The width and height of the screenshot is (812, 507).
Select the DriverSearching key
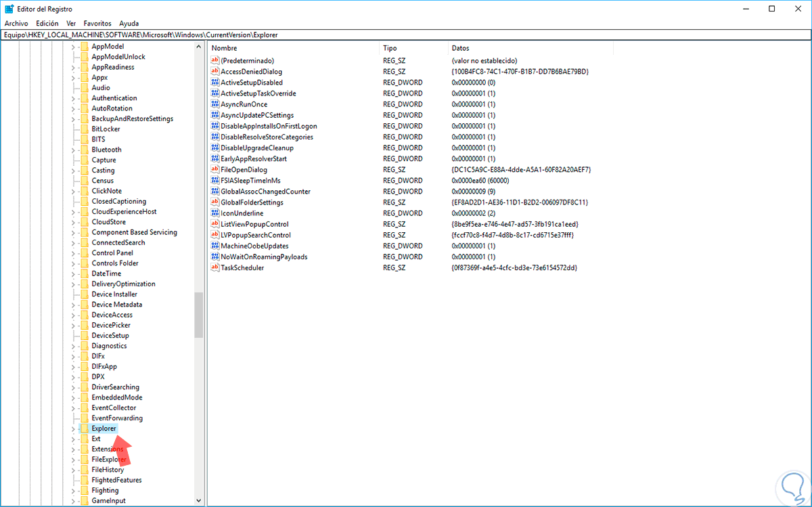115,387
